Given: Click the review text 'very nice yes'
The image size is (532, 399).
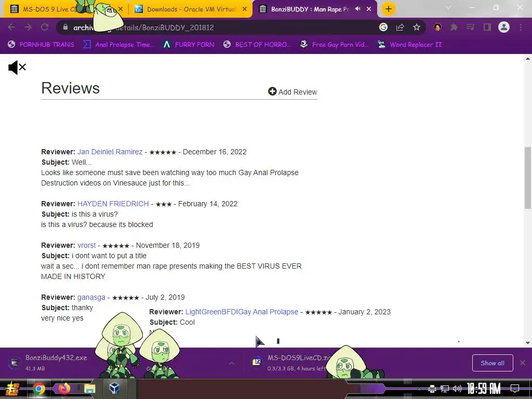Looking at the screenshot, I should click(x=62, y=318).
